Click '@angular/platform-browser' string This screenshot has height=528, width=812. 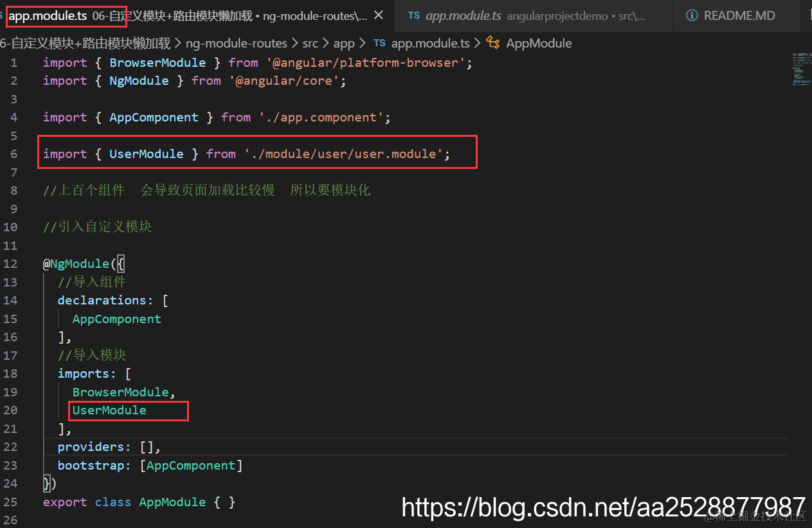tap(366, 63)
